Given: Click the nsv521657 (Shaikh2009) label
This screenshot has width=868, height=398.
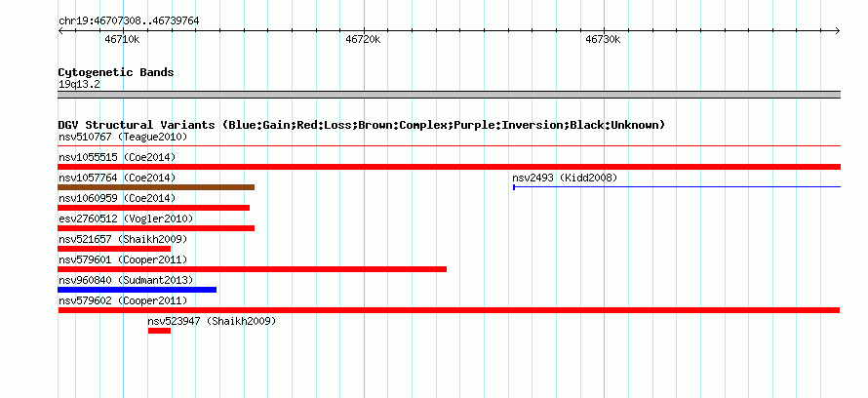Looking at the screenshot, I should coord(123,239).
